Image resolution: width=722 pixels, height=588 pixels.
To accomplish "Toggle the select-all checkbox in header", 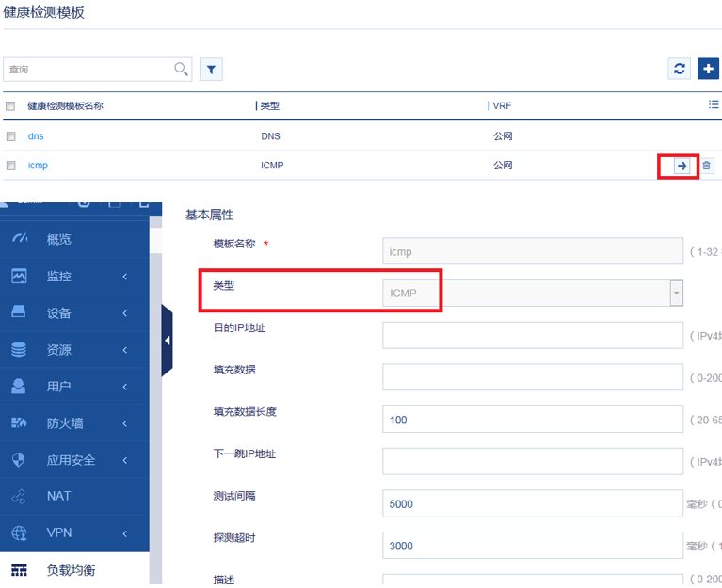I will (x=11, y=106).
